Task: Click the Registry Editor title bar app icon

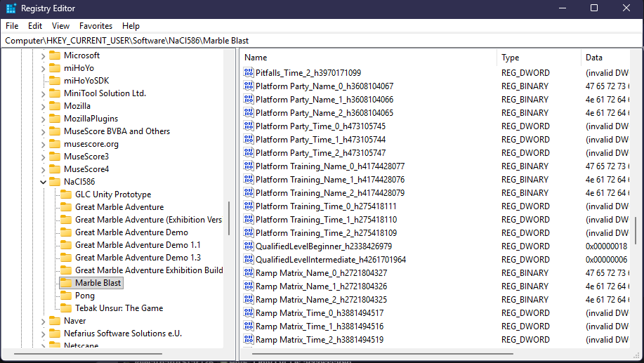Action: tap(11, 8)
